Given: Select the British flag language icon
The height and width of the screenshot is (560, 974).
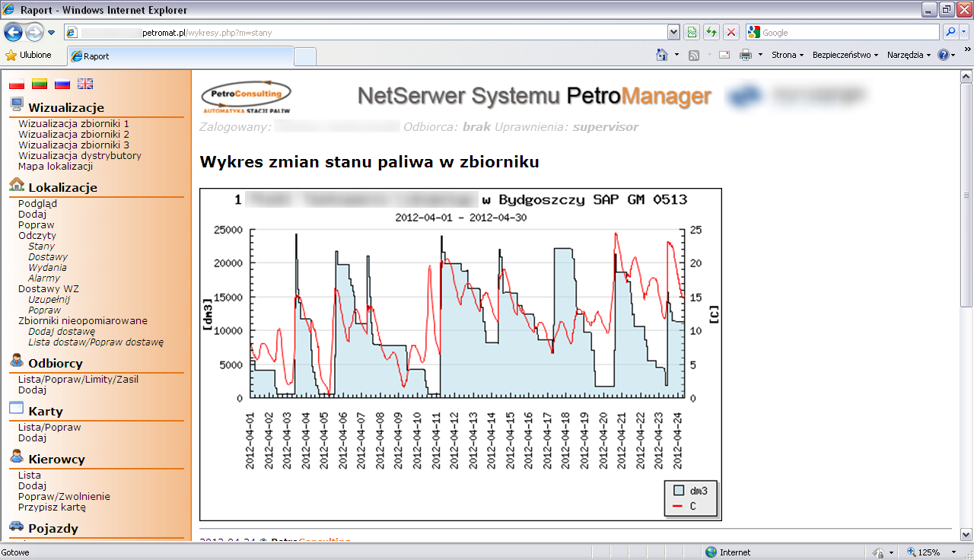Looking at the screenshot, I should click(85, 84).
